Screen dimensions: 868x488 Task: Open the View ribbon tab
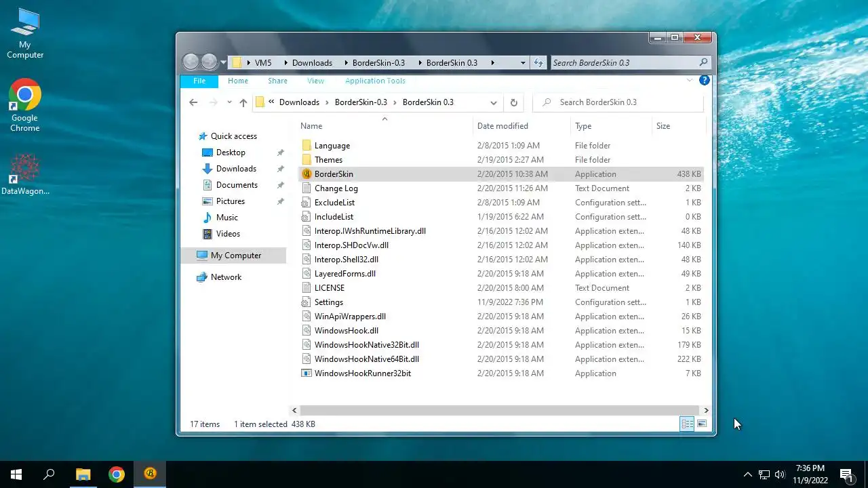[x=315, y=81]
